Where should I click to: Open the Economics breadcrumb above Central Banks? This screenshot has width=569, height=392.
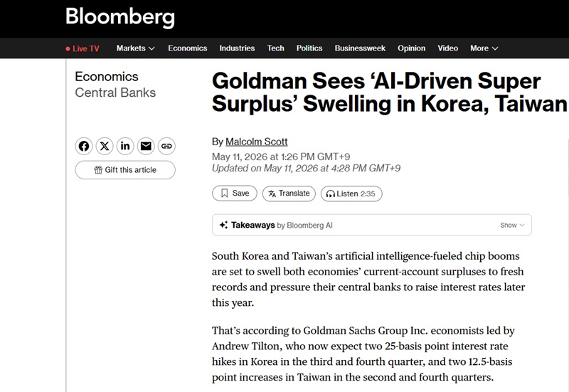107,77
